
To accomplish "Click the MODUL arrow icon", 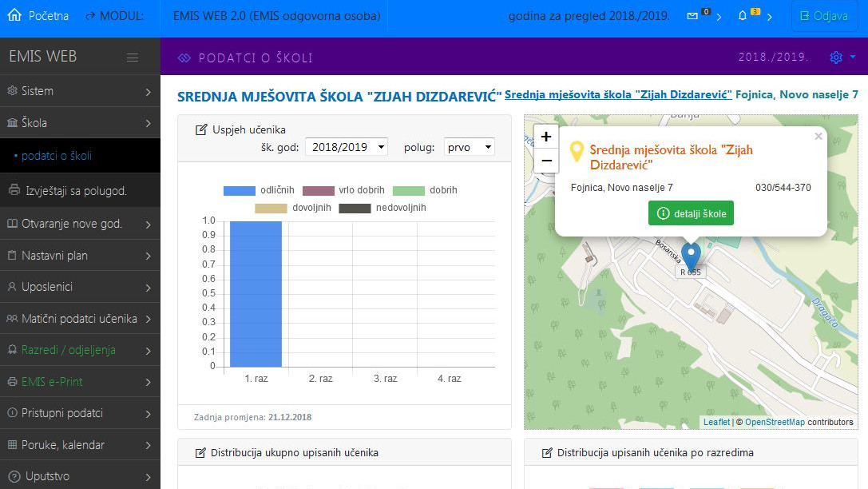I will 90,16.
